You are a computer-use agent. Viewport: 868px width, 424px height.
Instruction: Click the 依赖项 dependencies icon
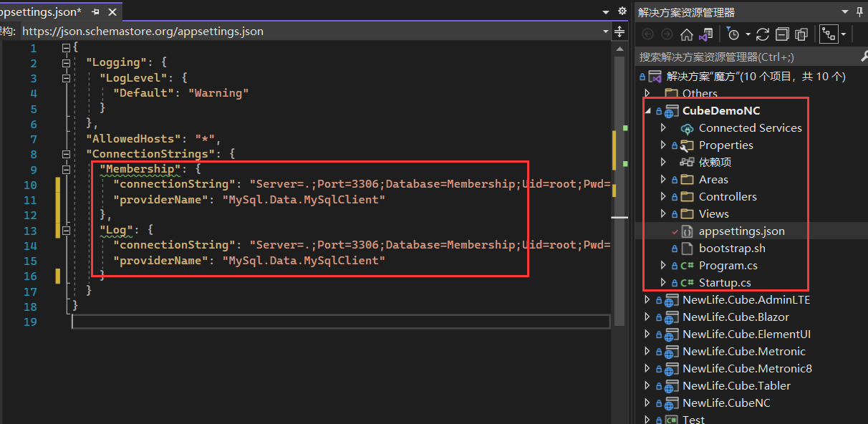click(x=687, y=163)
